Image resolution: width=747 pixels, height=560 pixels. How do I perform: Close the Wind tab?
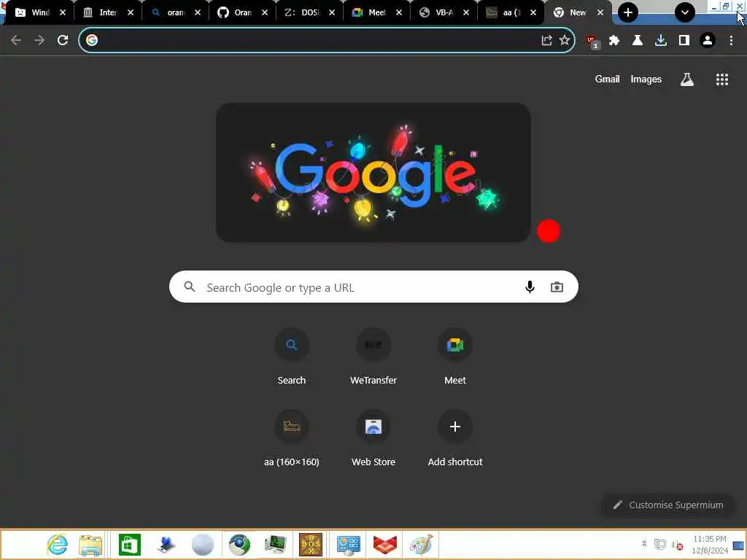coord(63,12)
